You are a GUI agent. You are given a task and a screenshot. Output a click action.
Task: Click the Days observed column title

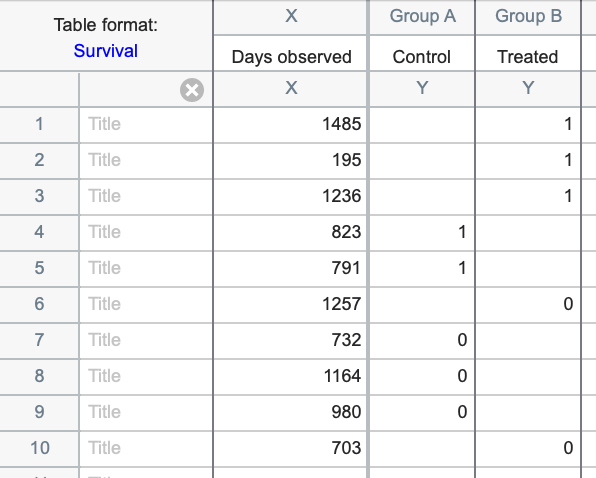[291, 57]
